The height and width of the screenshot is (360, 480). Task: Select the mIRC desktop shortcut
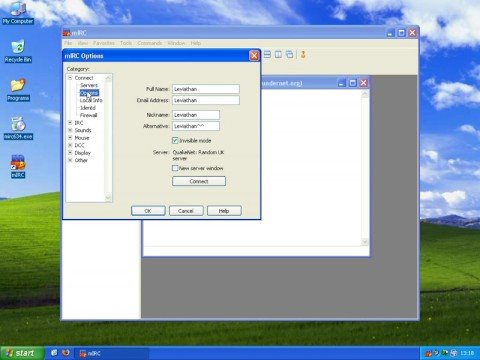point(18,166)
